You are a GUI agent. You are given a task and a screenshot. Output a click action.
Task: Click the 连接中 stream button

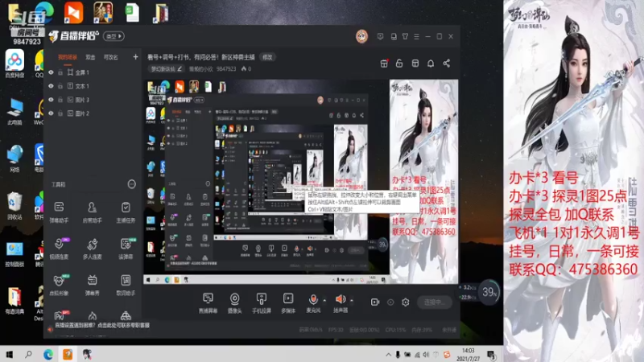[434, 302]
